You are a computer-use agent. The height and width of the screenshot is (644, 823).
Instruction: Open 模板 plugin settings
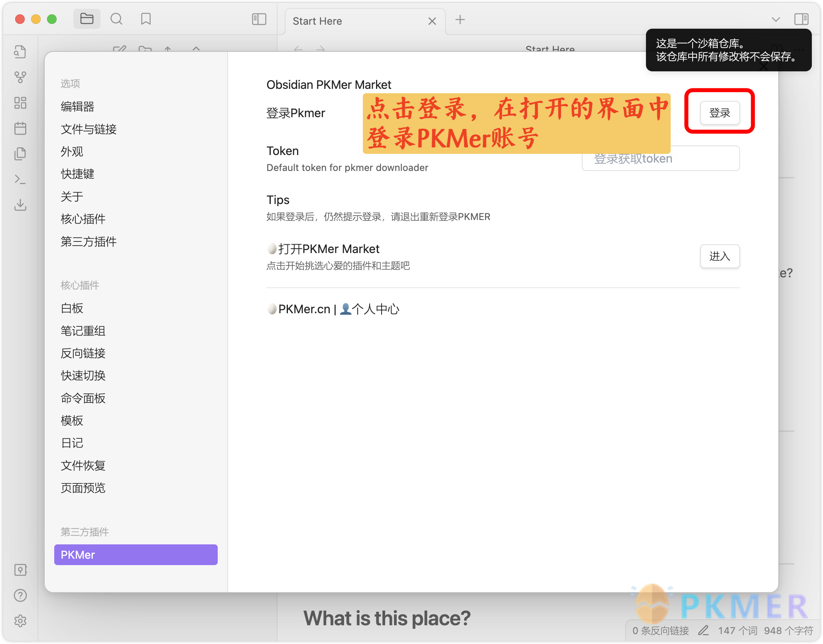pyautogui.click(x=136, y=420)
